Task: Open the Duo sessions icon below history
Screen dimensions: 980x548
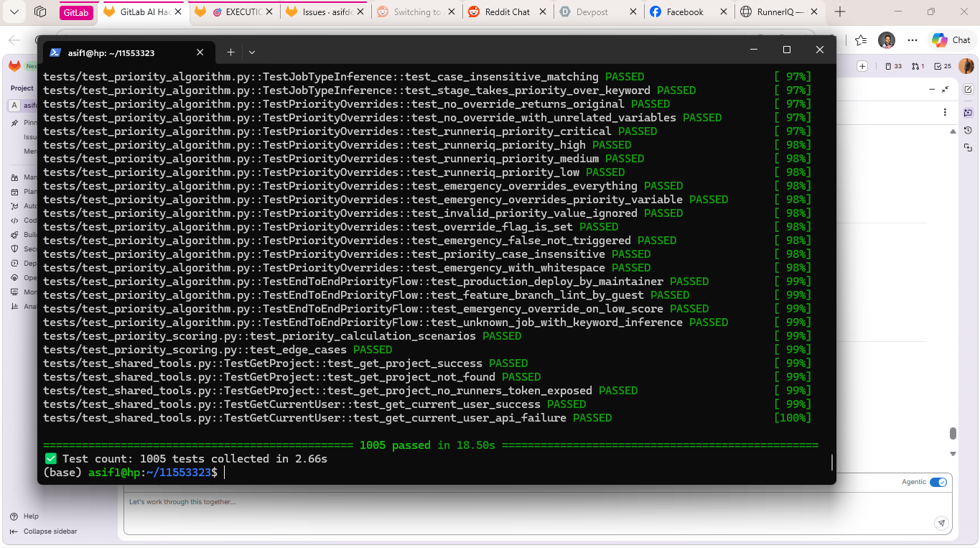Action: [968, 147]
